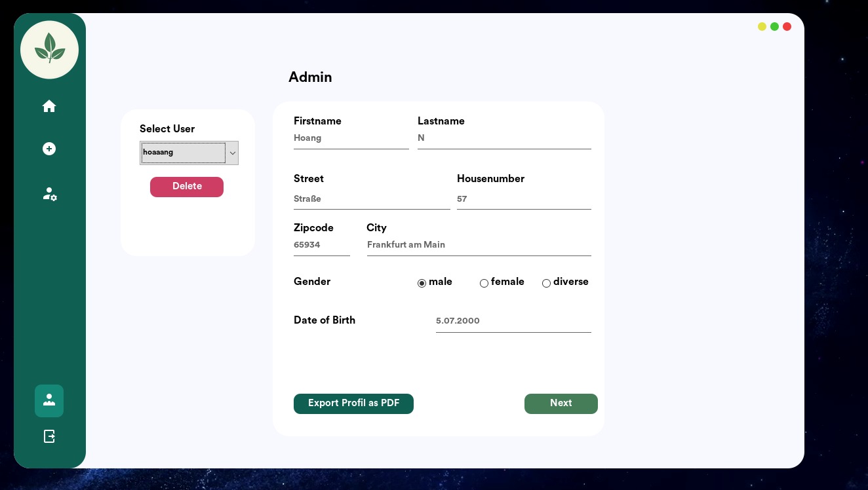This screenshot has height=490, width=868.
Task: Open the user settings icon in sidebar
Action: [50, 194]
